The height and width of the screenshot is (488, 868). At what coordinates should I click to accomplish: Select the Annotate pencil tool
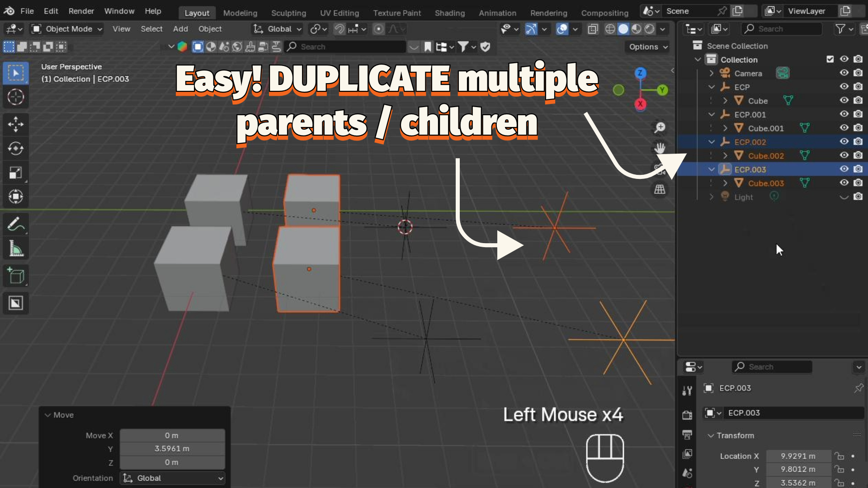click(16, 224)
